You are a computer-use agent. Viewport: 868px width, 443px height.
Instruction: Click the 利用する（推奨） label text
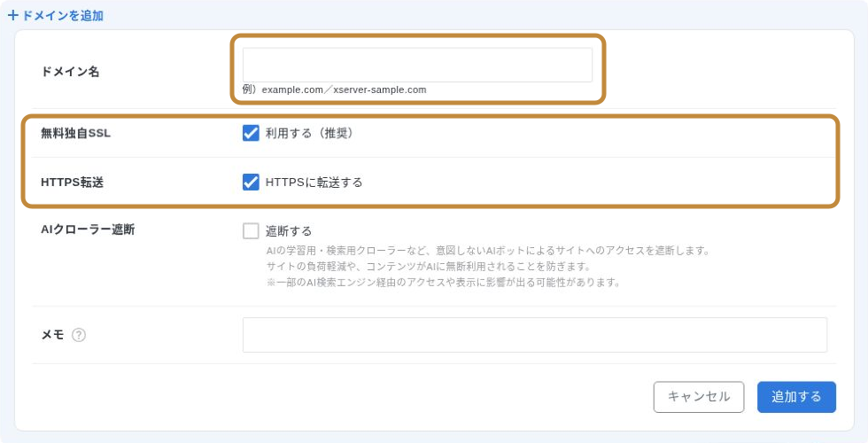309,133
